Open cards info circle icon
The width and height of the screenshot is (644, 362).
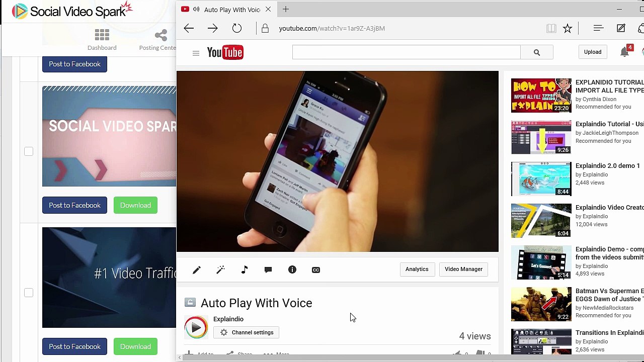pos(292,270)
